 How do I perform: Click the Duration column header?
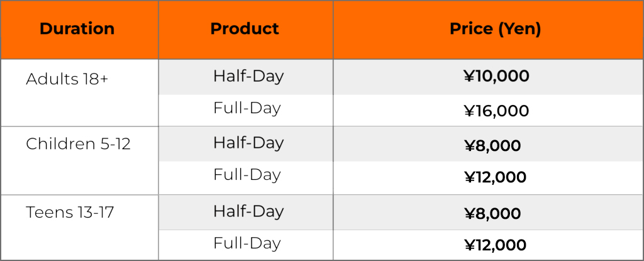pos(77,29)
